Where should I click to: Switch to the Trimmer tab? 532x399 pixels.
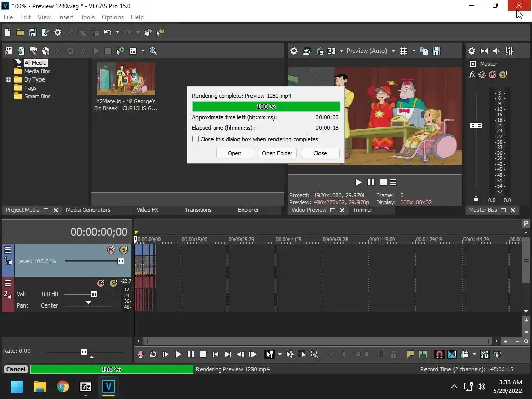coord(363,210)
